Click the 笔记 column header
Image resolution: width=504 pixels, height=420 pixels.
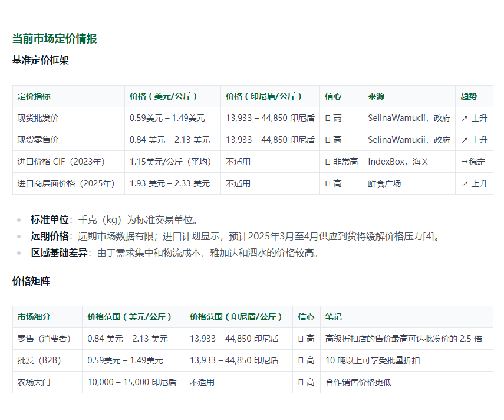(333, 317)
